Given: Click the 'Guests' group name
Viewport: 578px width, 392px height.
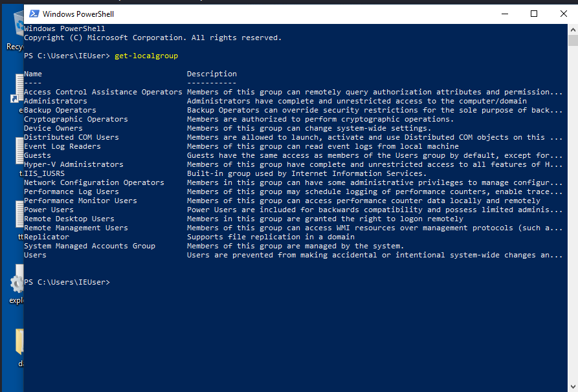Looking at the screenshot, I should pos(38,155).
